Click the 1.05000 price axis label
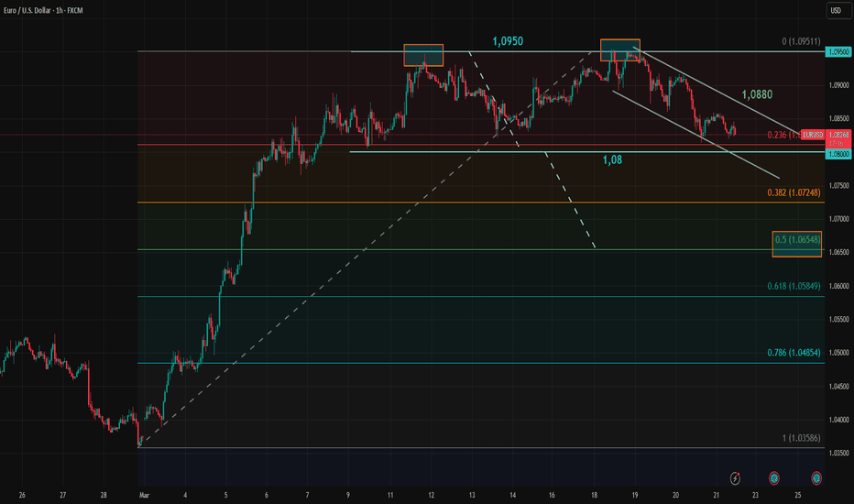Screen dimensions: 854x504 838,353
